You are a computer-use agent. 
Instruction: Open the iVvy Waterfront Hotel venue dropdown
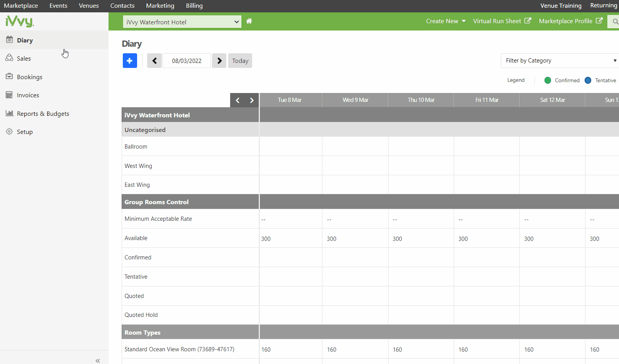point(182,22)
